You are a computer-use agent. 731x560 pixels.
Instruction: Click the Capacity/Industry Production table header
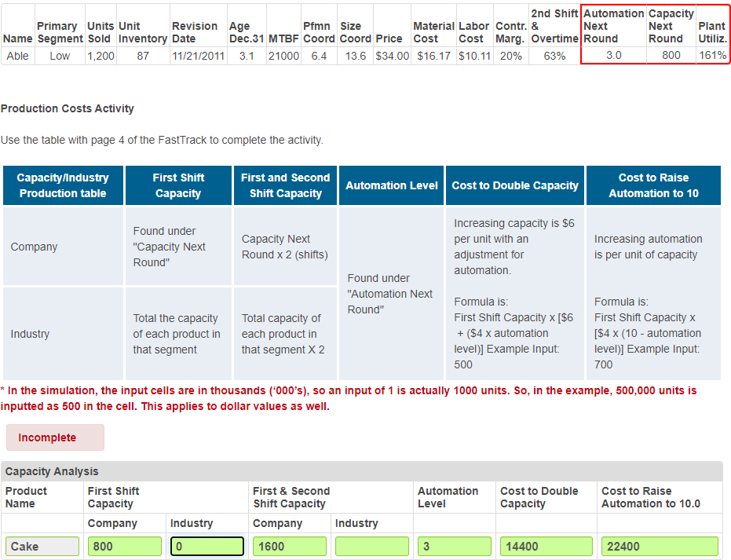[x=63, y=185]
